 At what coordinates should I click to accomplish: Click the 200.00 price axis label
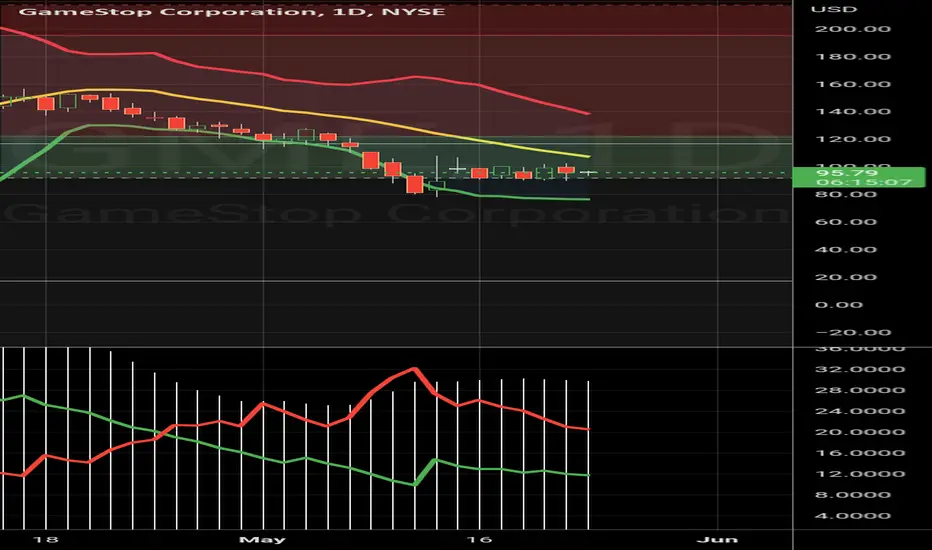pyautogui.click(x=852, y=29)
